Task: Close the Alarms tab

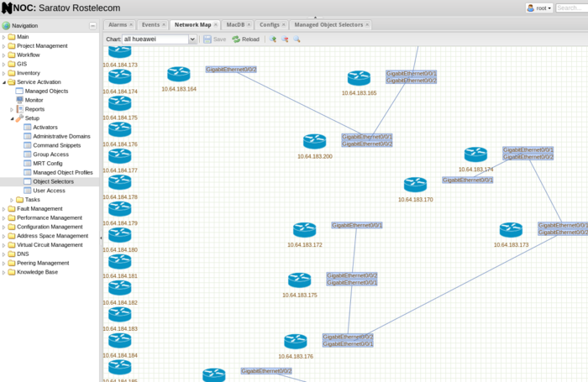Action: click(x=131, y=24)
